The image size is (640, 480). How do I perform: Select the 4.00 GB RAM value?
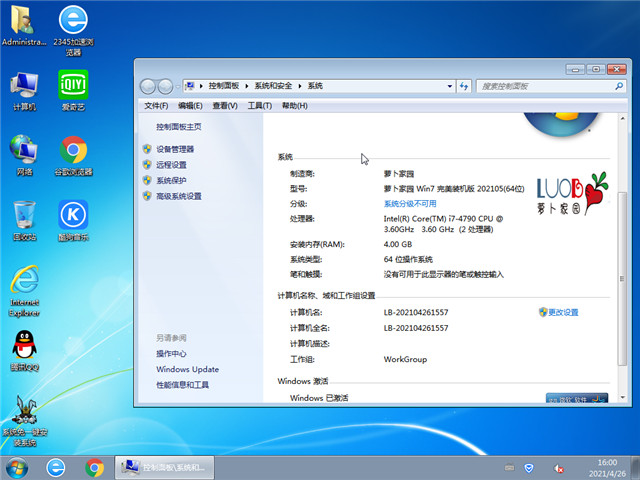tap(398, 244)
